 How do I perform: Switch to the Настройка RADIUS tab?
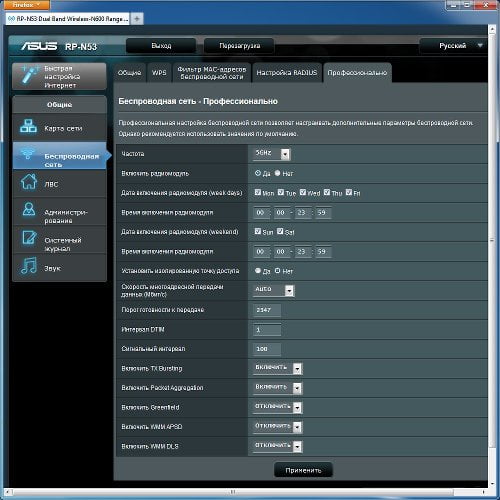pyautogui.click(x=287, y=73)
